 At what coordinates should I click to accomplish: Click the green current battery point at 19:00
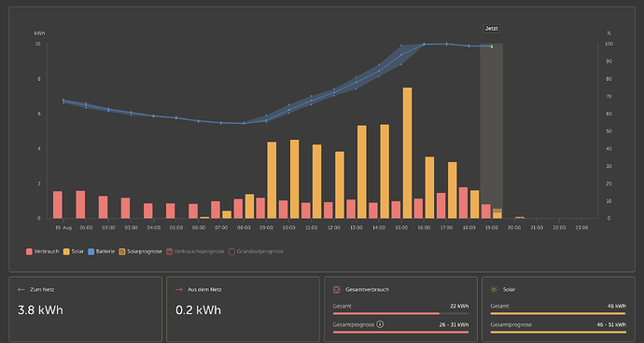point(492,47)
